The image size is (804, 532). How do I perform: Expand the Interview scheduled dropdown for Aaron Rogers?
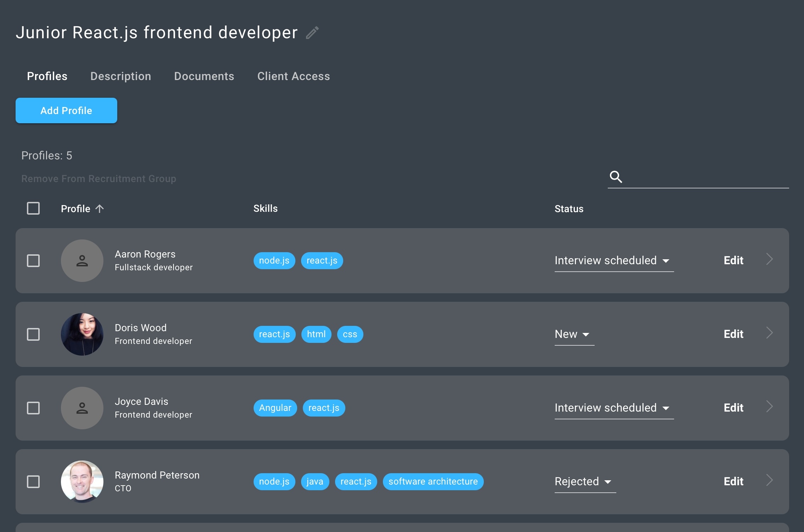point(666,260)
